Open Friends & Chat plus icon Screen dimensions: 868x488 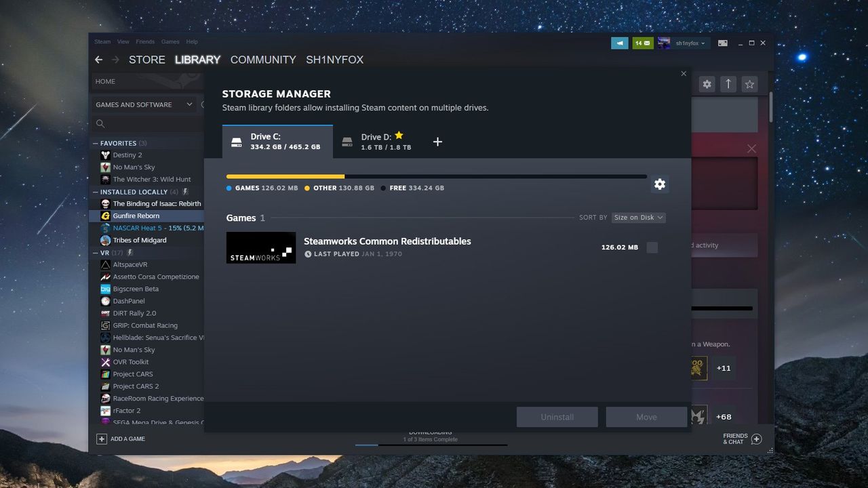(x=757, y=439)
